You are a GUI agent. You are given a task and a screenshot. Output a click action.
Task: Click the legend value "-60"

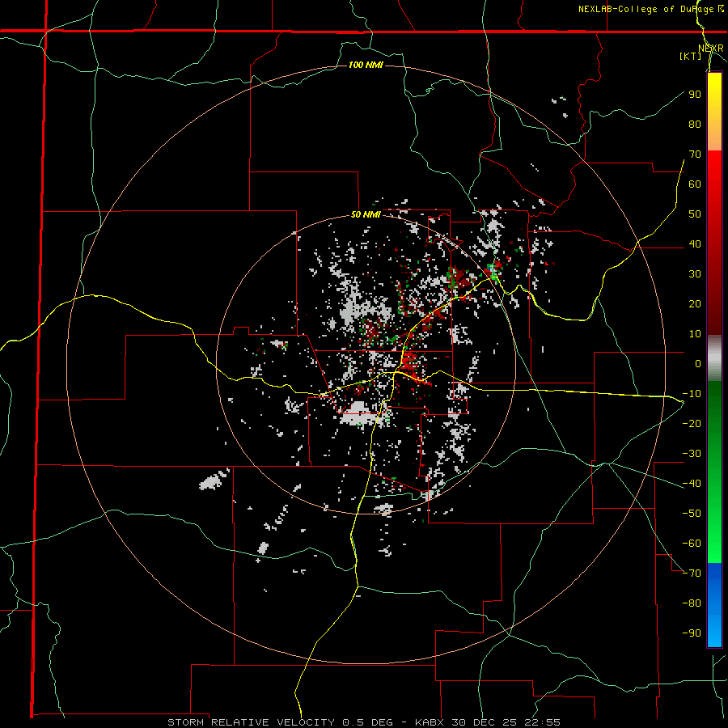692,544
